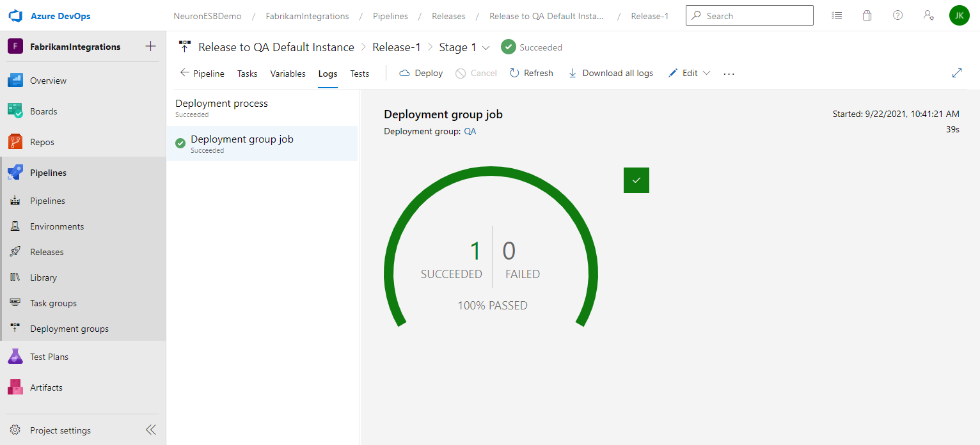Viewport: 980px width, 445px height.
Task: Open the Environments icon in sidebar
Action: (15, 226)
